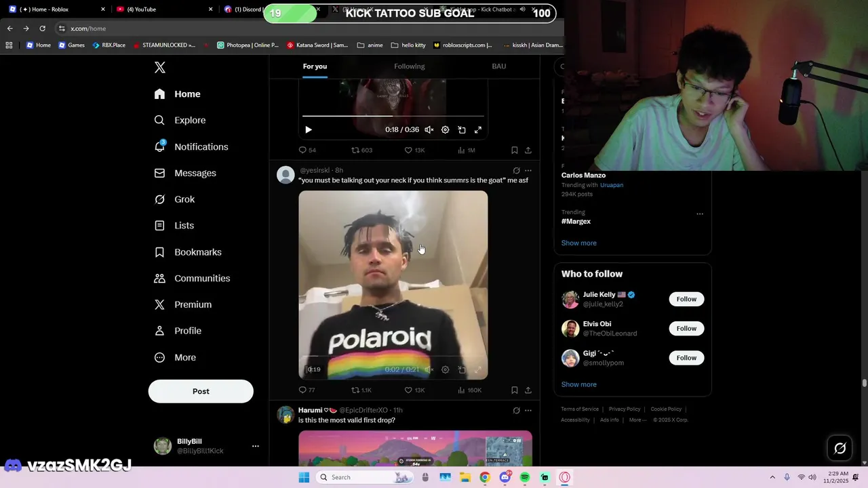Open Grok from the sidebar
The height and width of the screenshot is (488, 868).
(174, 199)
